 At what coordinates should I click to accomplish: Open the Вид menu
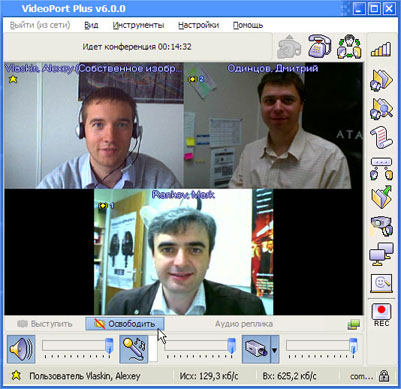[x=91, y=25]
